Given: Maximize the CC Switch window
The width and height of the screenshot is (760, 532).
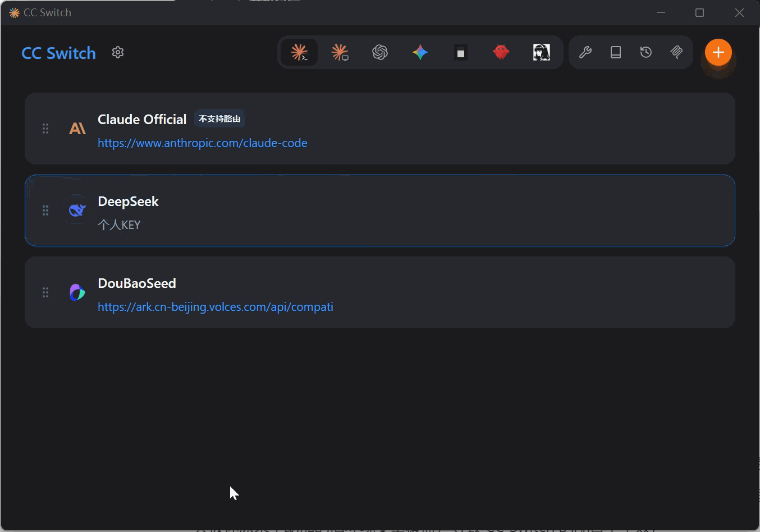Looking at the screenshot, I should (699, 12).
